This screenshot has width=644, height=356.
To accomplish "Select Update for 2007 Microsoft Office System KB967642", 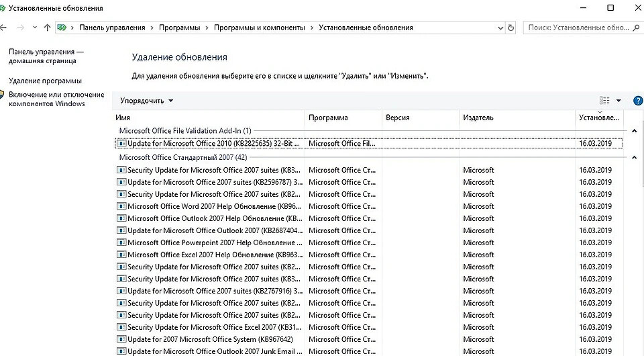I will tap(210, 339).
